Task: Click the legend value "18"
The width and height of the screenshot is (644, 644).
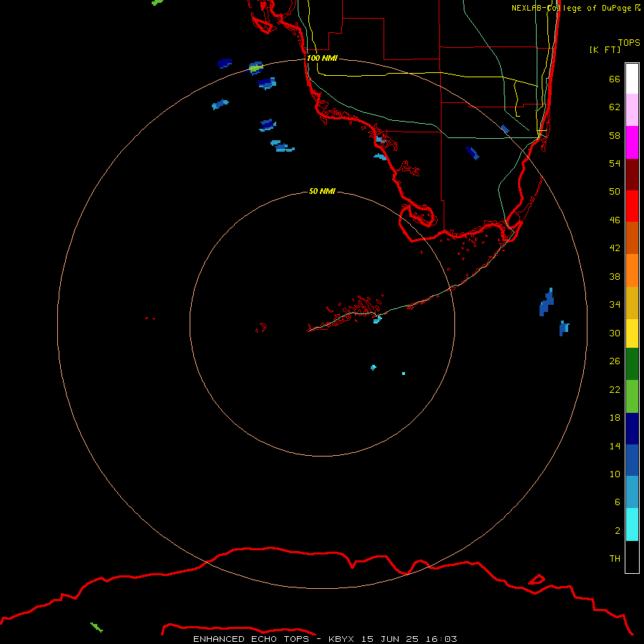Action: (x=615, y=418)
